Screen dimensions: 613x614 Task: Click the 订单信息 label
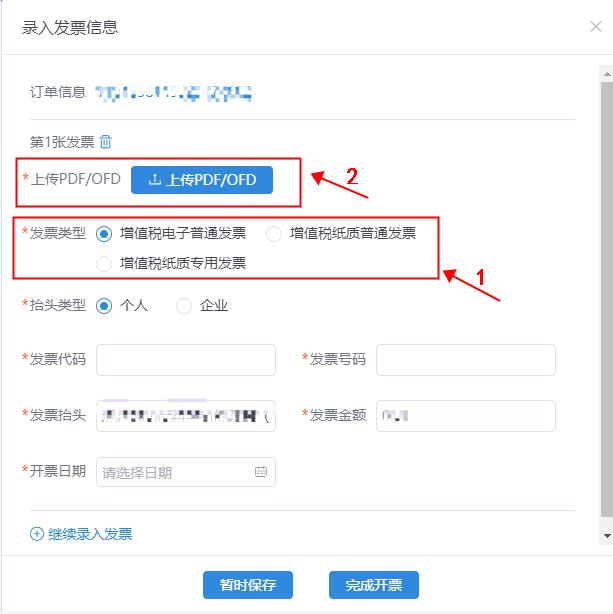(x=58, y=92)
